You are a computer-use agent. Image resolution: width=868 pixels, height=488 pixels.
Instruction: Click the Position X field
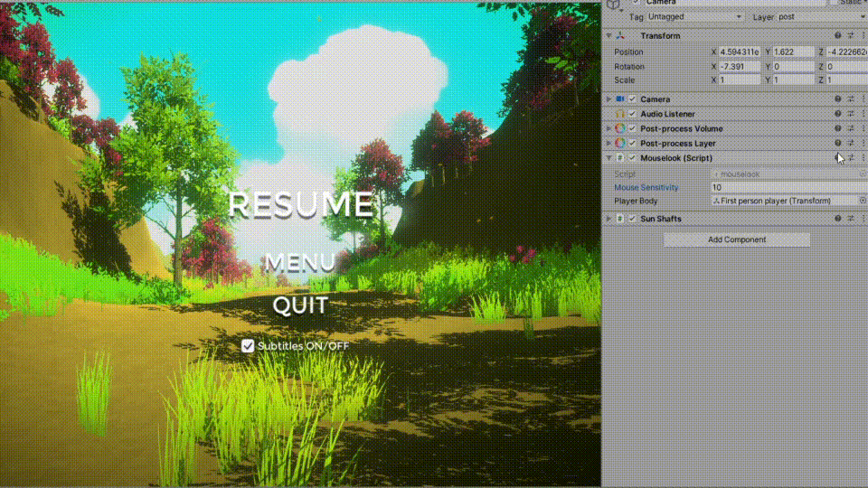(740, 52)
